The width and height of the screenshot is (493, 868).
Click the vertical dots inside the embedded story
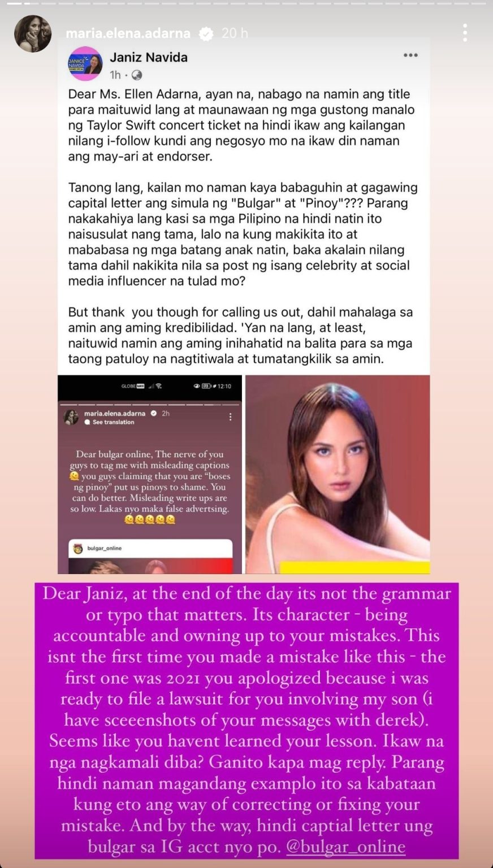click(x=230, y=417)
